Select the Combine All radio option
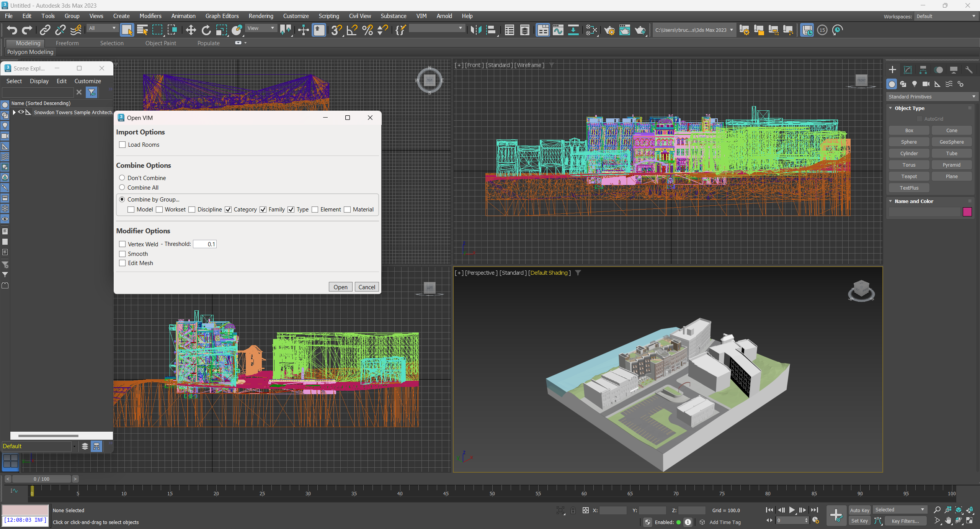Viewport: 980px width, 529px height. 122,187
